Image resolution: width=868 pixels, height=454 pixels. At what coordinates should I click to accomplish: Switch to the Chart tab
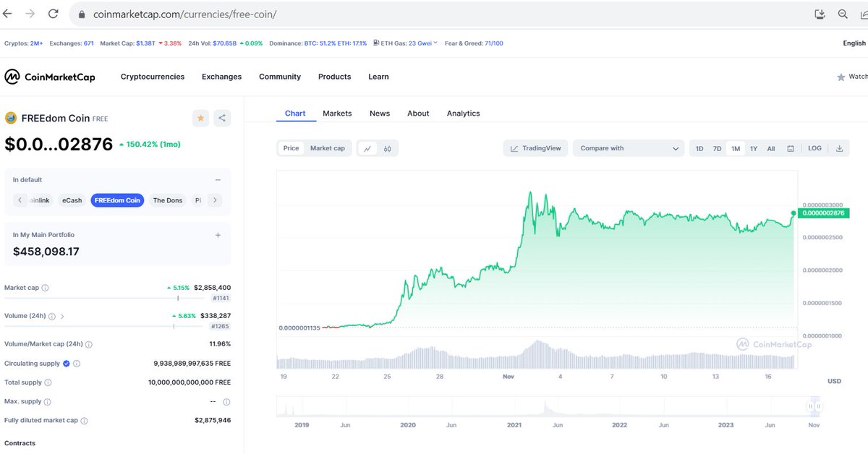[x=295, y=113]
